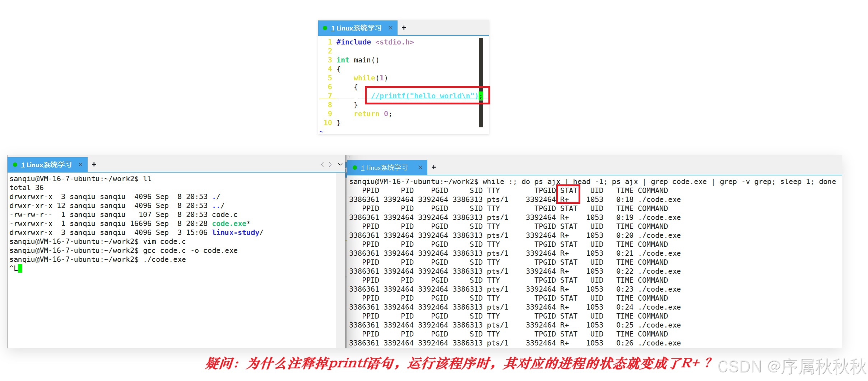Open a new tab in the bottom-left terminal
The height and width of the screenshot is (381, 868).
click(94, 164)
